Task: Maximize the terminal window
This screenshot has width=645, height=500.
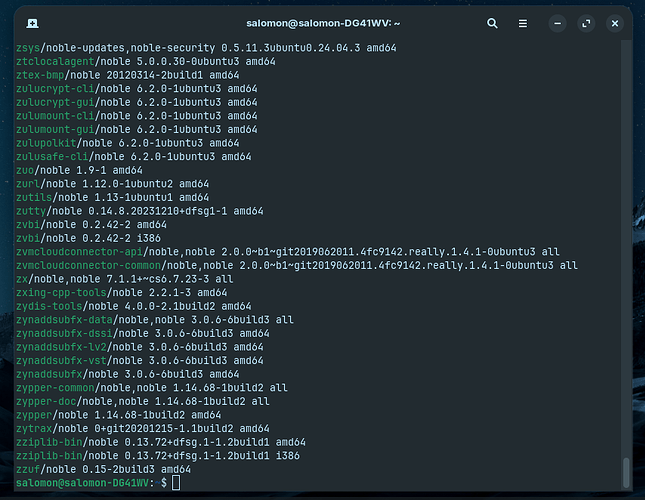Action: 585,23
